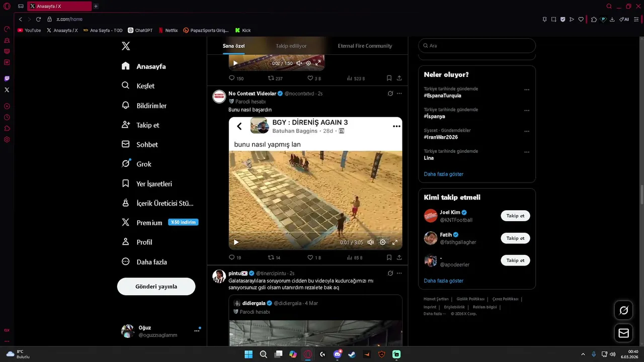Open top video settings gear
Screen dimensions: 644x362
[x=308, y=63]
